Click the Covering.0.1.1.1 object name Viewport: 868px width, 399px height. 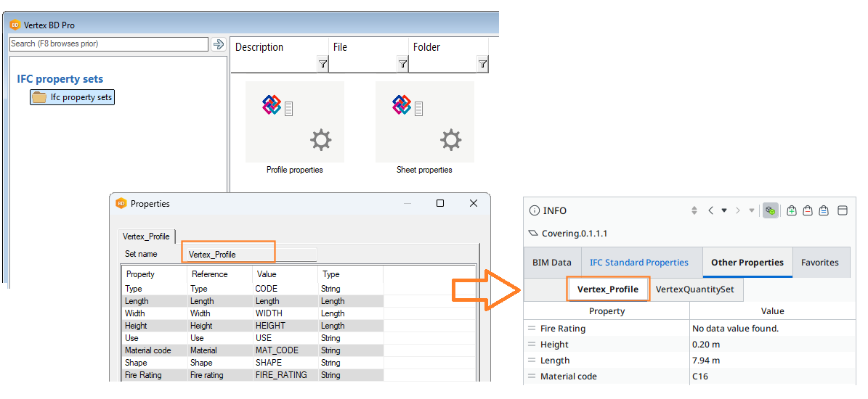click(575, 233)
